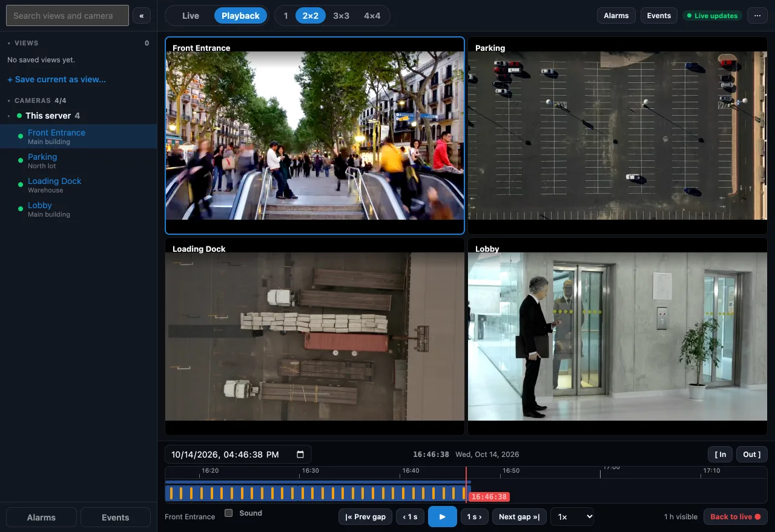
Task: Focus the Search views and cameras field
Action: [x=67, y=16]
